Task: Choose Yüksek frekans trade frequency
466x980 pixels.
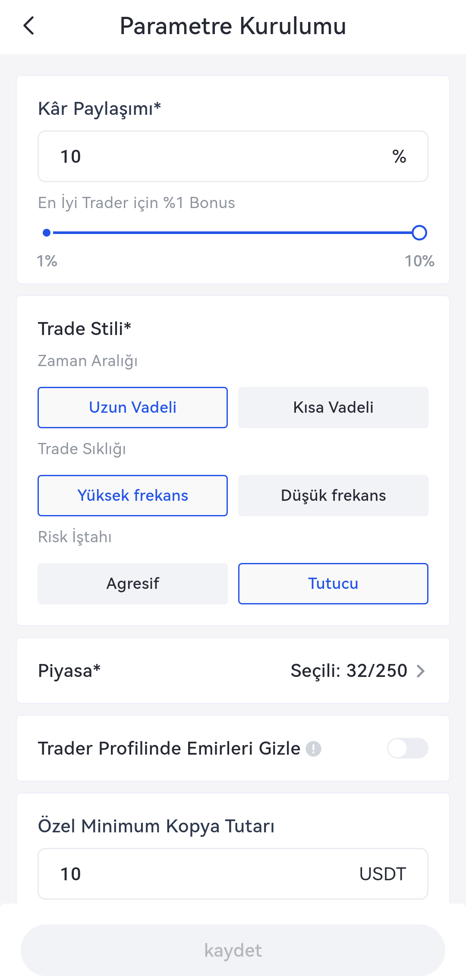Action: [132, 496]
